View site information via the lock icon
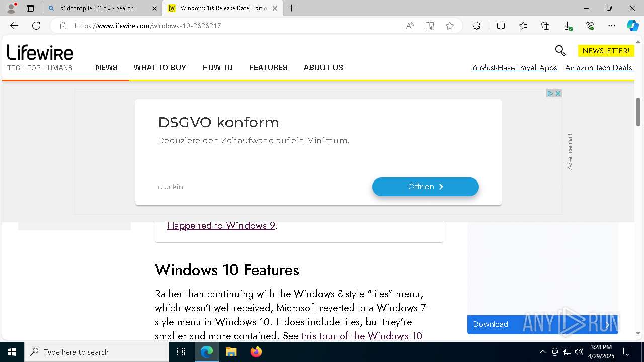Image resolution: width=644 pixels, height=362 pixels. tap(63, 26)
